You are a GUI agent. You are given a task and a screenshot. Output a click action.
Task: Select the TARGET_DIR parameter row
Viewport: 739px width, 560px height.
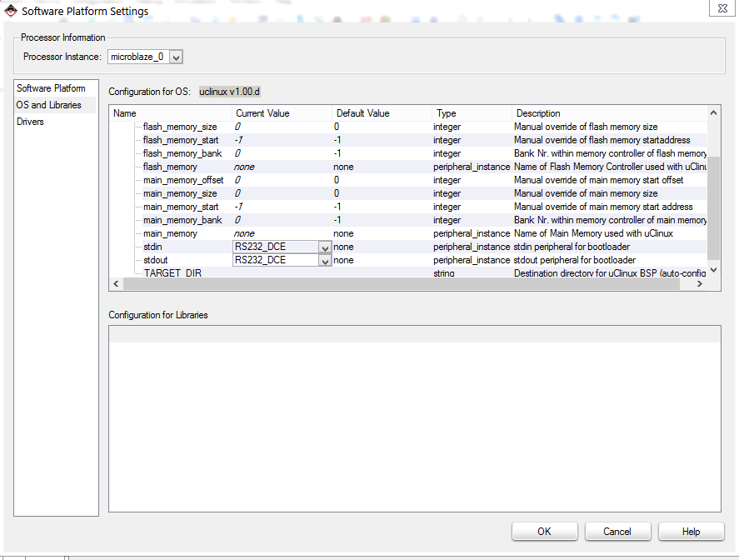point(172,273)
